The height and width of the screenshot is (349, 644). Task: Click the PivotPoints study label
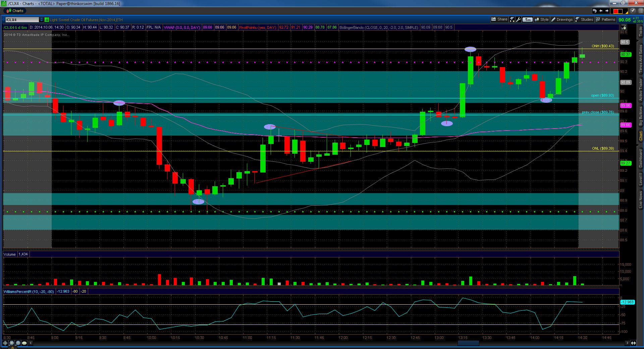(258, 28)
